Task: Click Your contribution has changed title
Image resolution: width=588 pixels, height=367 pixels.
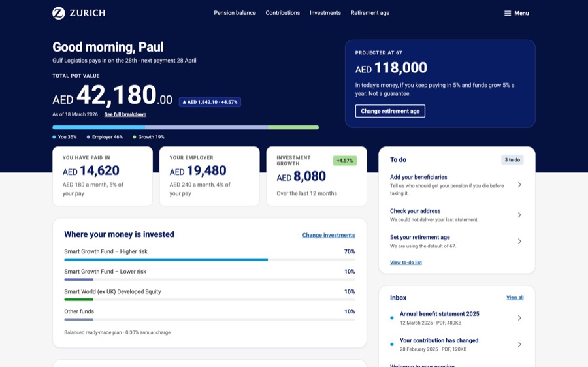Action: click(439, 340)
